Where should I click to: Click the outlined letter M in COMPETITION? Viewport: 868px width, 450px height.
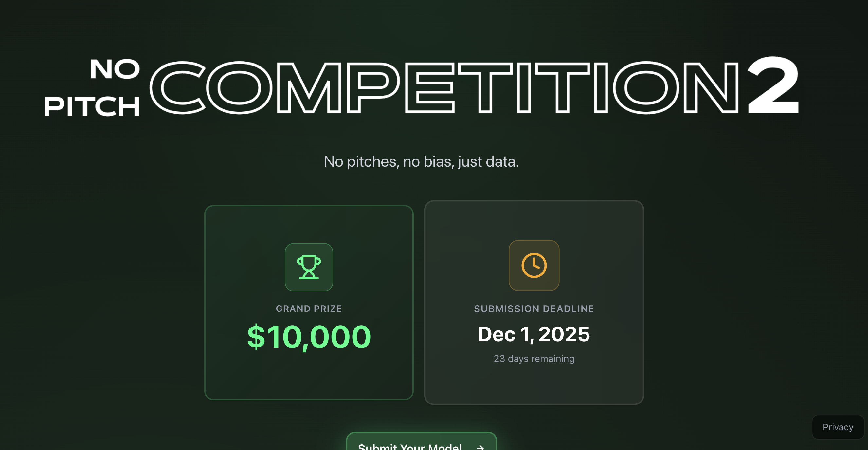[308, 88]
